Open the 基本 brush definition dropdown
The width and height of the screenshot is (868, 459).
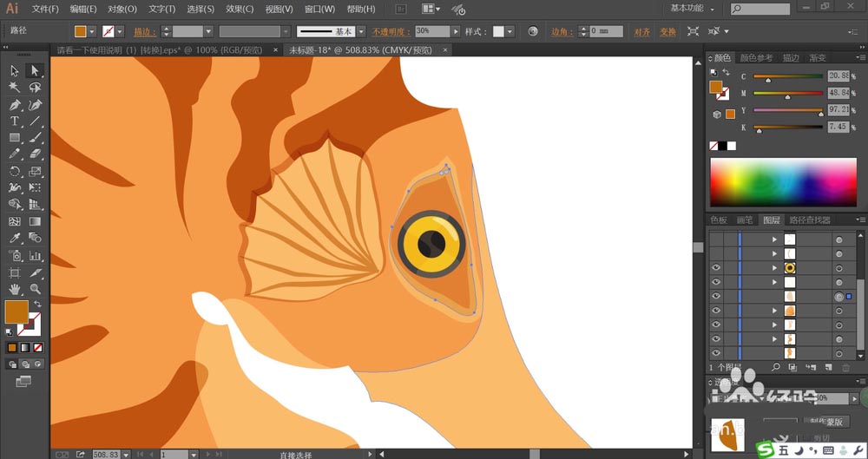point(361,31)
